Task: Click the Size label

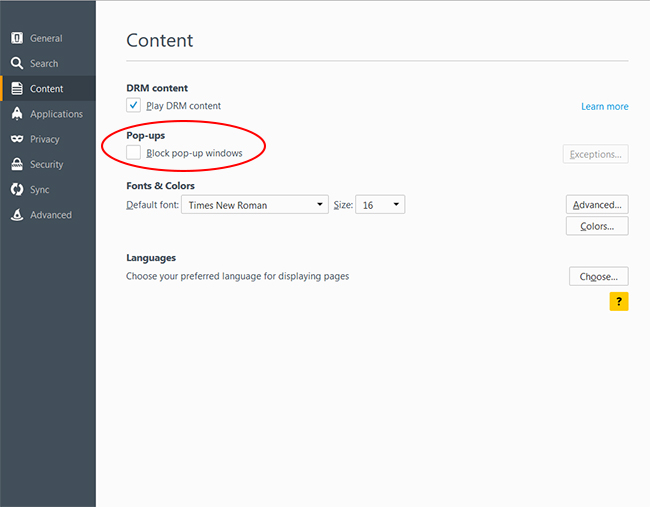Action: click(343, 205)
